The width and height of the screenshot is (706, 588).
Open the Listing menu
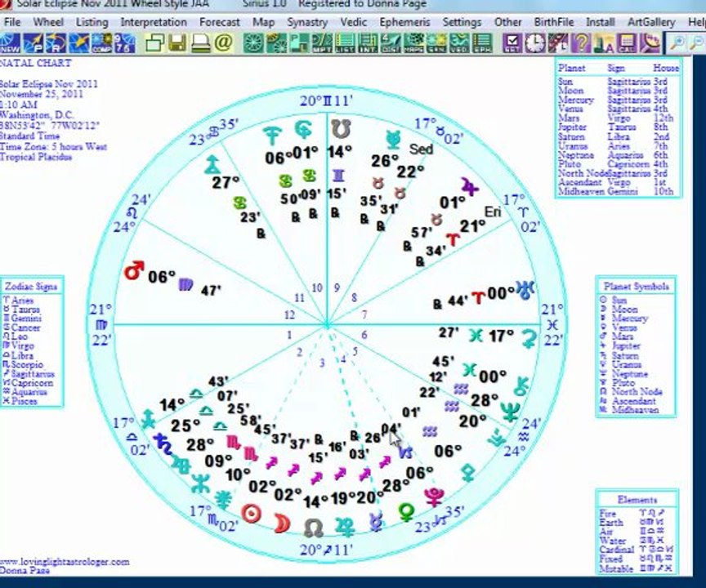coord(92,22)
